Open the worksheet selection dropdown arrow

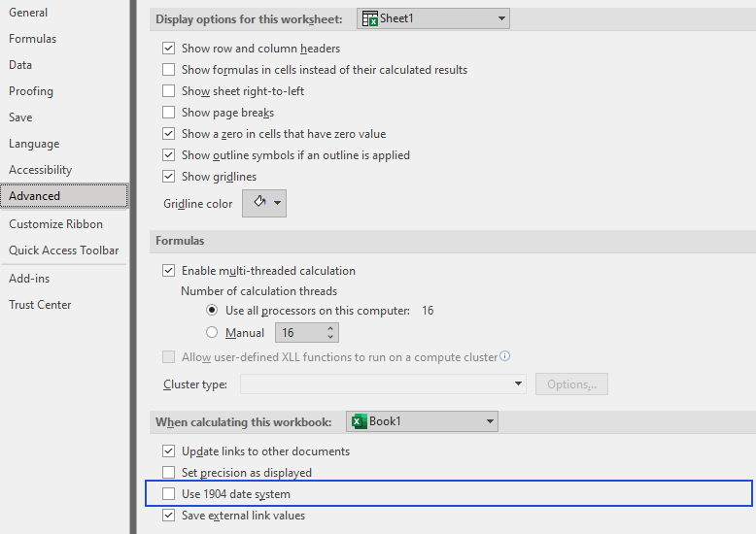(x=501, y=18)
